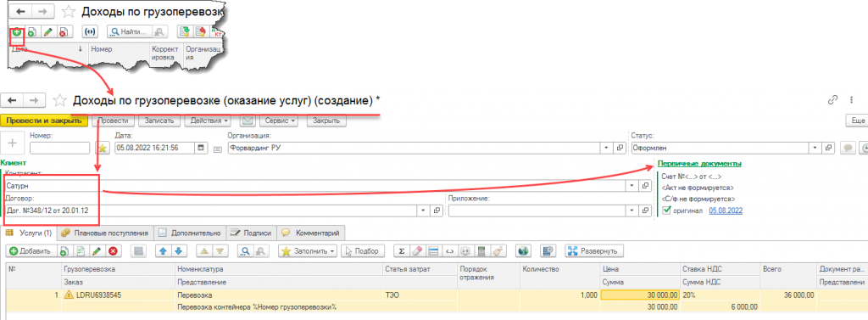Screen dimensions: 868x320
Task: Copy document icon in list window toolbar
Action: coord(32,32)
